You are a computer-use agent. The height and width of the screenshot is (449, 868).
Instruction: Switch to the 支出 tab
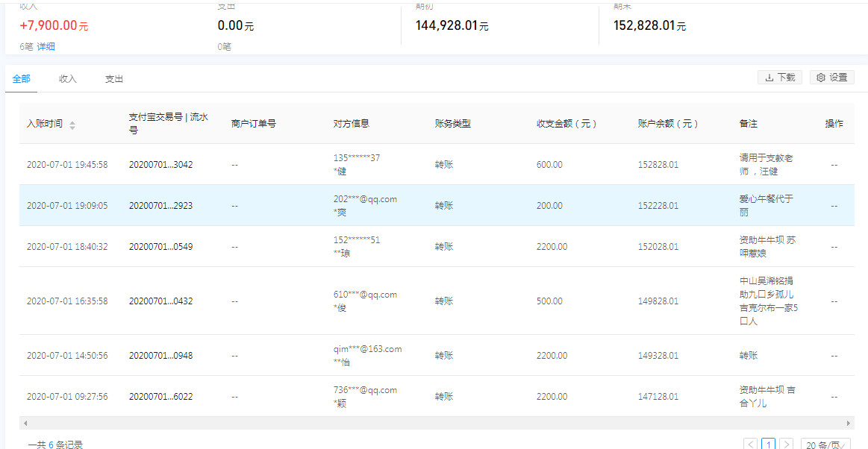coord(114,79)
